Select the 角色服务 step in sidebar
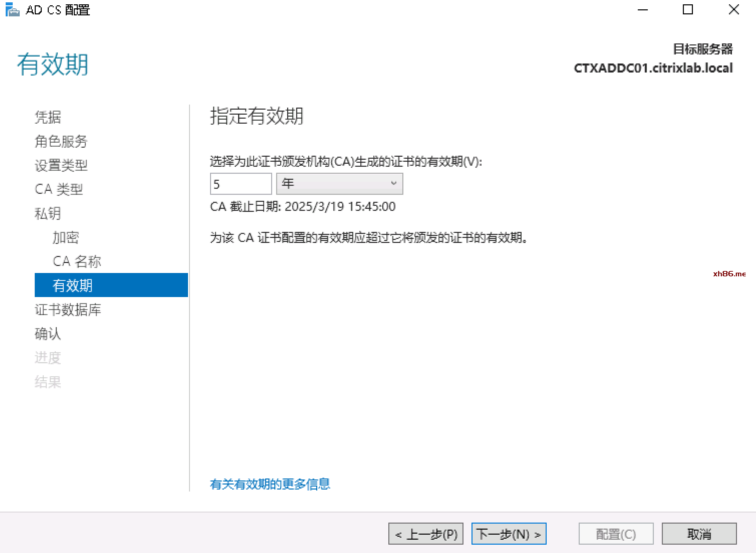Image resolution: width=756 pixels, height=553 pixels. click(61, 141)
